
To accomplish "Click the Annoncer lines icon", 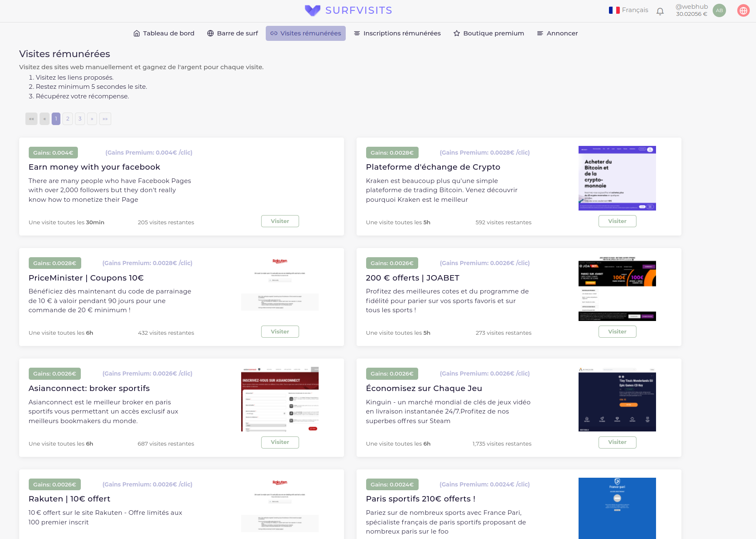I will tap(540, 33).
